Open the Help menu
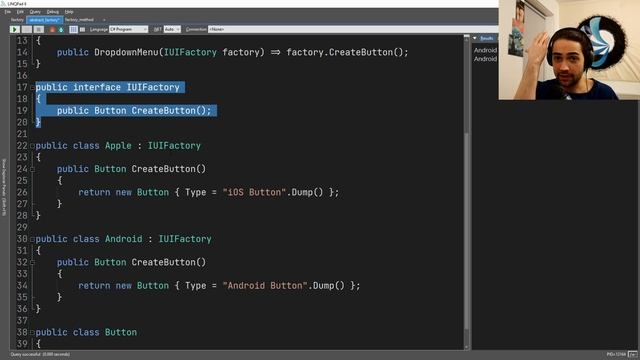 pyautogui.click(x=69, y=12)
